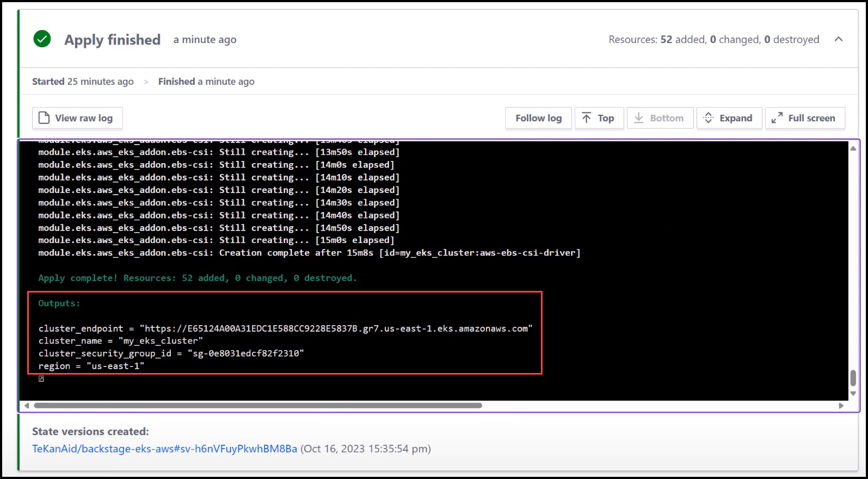Click the vertical scrollbar down arrow
Image resolution: width=868 pixels, height=479 pixels.
[x=853, y=393]
